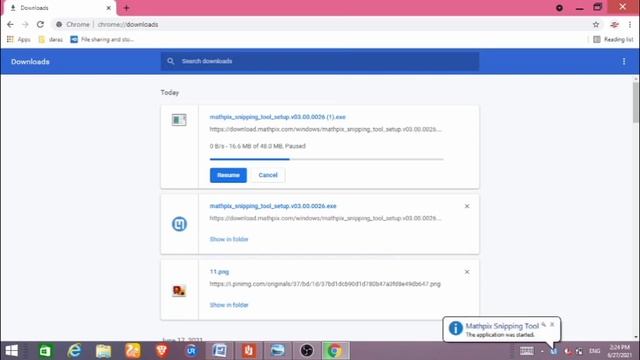Open the Reading list
The height and width of the screenshot is (360, 640).
tap(613, 40)
